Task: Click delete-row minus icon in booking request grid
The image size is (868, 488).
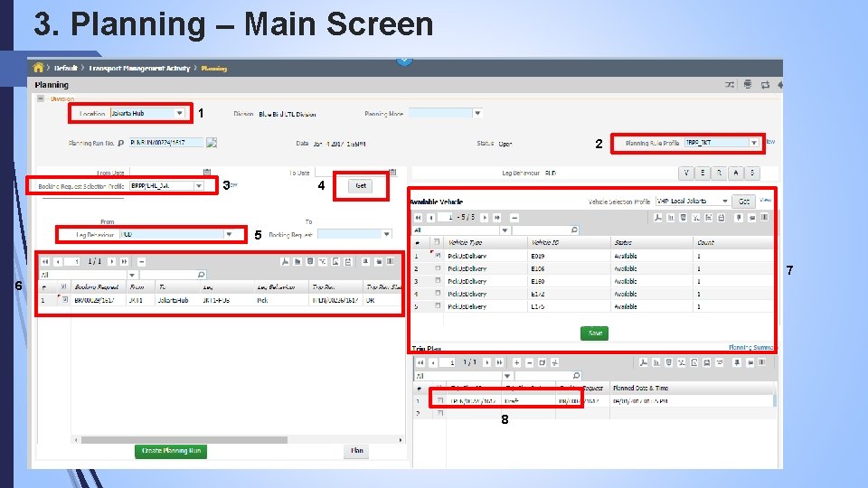Action: [142, 261]
